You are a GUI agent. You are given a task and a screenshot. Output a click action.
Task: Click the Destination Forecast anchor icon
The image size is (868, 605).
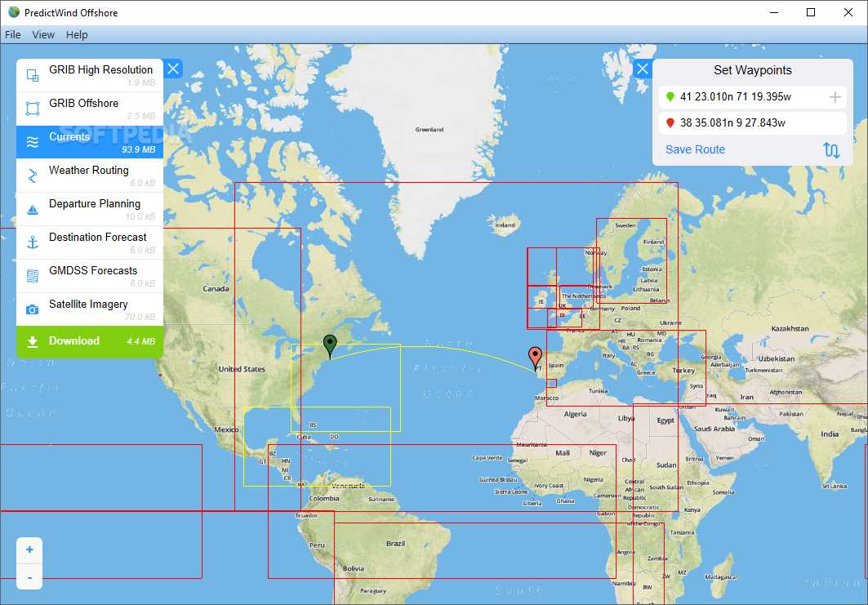coord(33,242)
